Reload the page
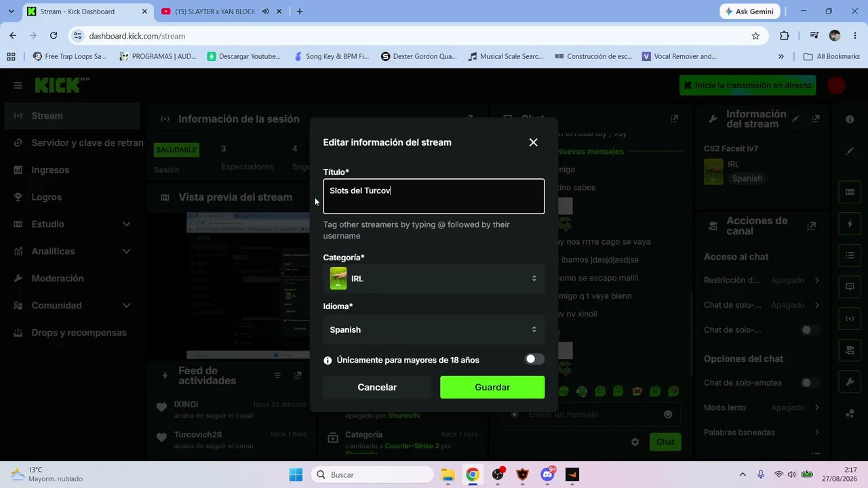This screenshot has height=488, width=868. (54, 36)
